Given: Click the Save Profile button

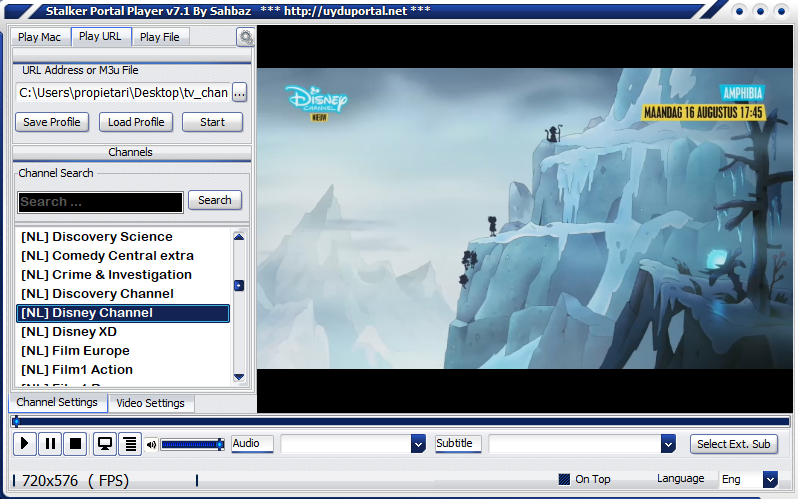Looking at the screenshot, I should [x=52, y=122].
